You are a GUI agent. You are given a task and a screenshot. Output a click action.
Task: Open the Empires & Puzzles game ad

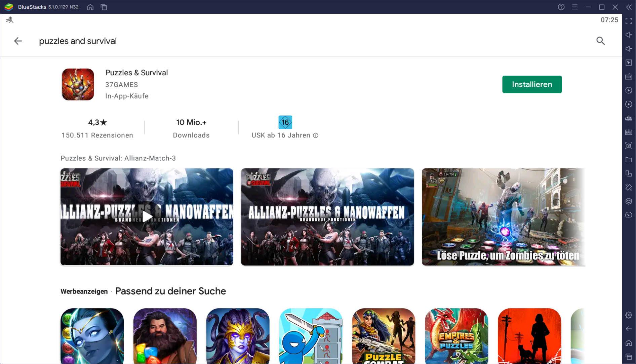[x=456, y=336]
